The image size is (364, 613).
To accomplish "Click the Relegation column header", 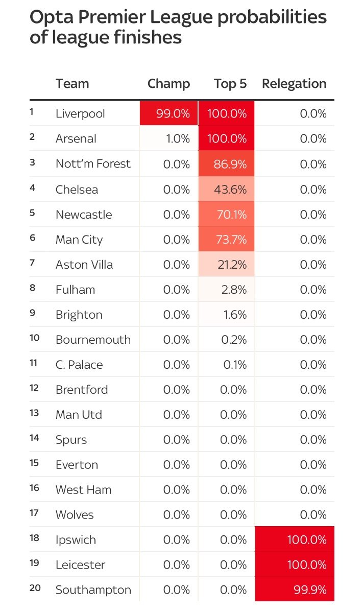I will pyautogui.click(x=294, y=84).
